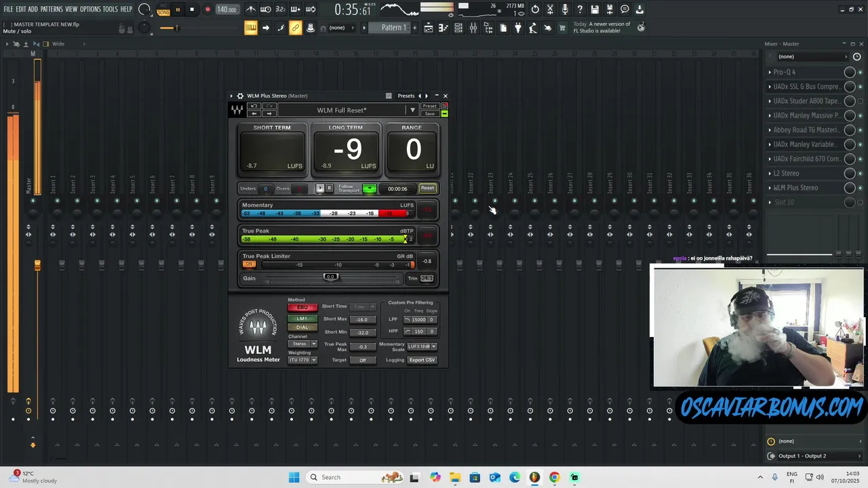Click the question mark help icon
This screenshot has width=868, height=488.
(580, 9)
